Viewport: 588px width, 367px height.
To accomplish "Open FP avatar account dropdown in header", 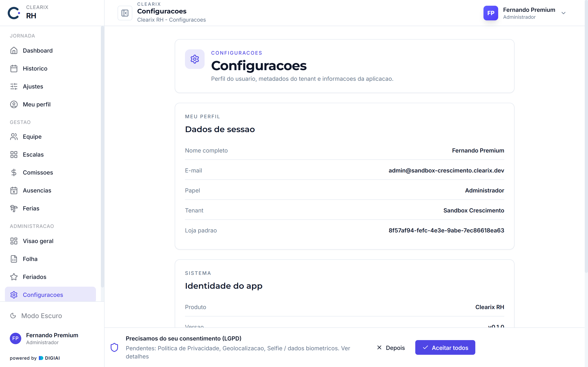I will tap(491, 13).
